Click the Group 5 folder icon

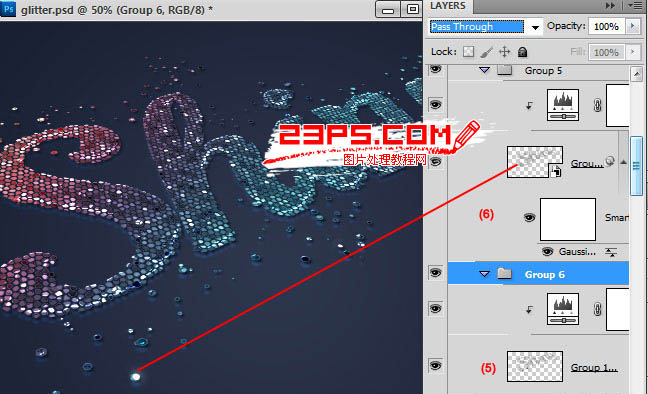505,70
